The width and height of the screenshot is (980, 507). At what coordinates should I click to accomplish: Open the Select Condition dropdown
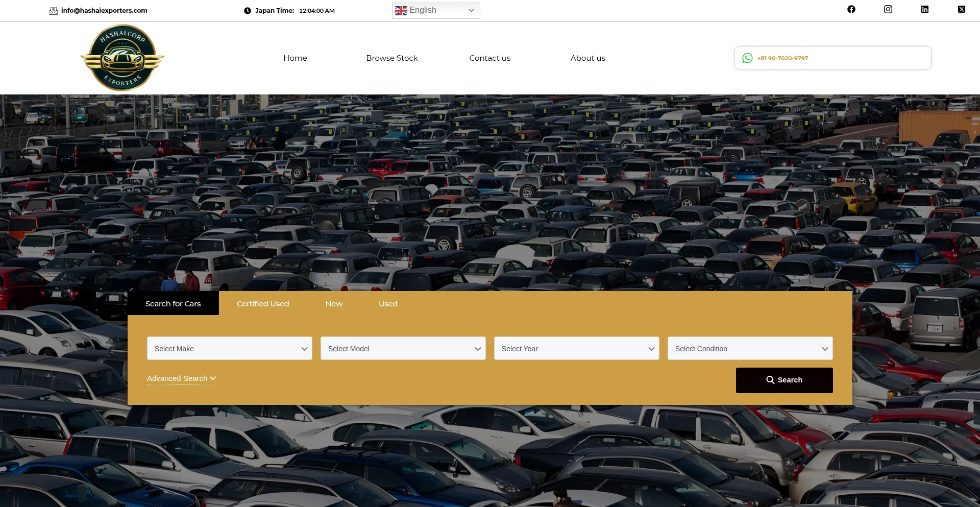[x=750, y=348]
